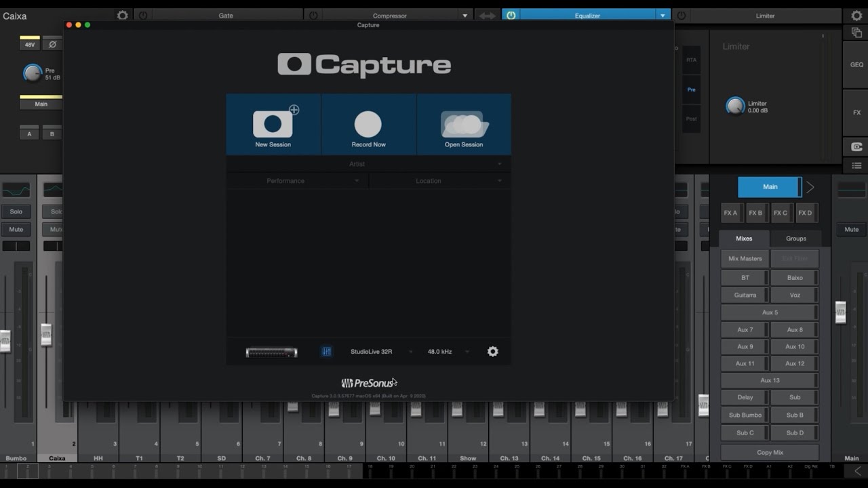Select the HH channel name label
Image resolution: width=868 pixels, height=488 pixels.
[x=98, y=458]
